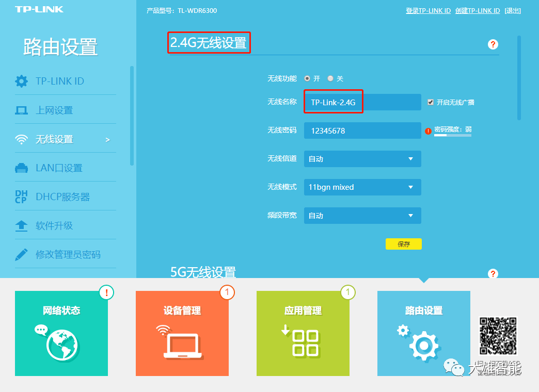
Task: Uncheck 开启无线广播 checkbox
Action: click(430, 102)
